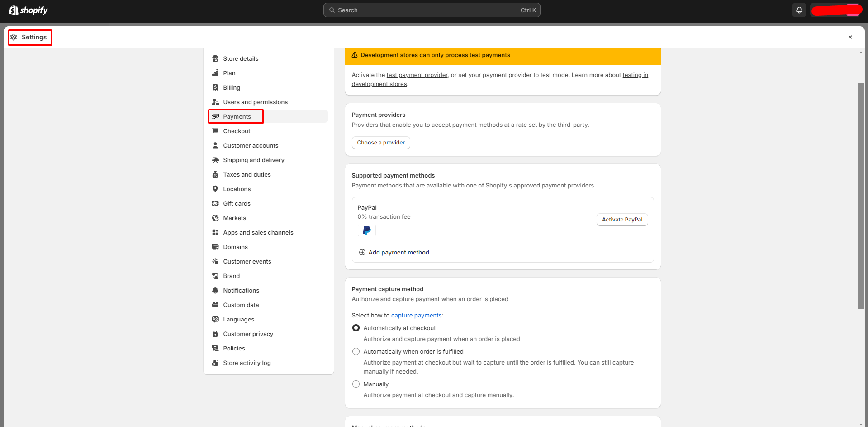The width and height of the screenshot is (868, 427).
Task: Open Taxes and duties settings
Action: [269, 174]
